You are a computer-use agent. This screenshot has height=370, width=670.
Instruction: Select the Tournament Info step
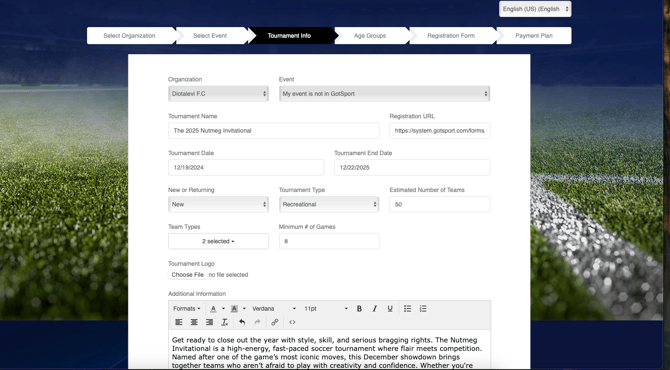289,35
